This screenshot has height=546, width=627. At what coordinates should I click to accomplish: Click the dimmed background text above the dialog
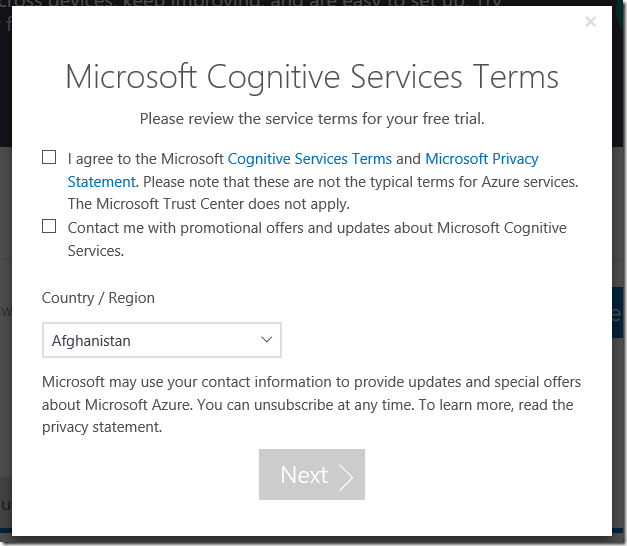pyautogui.click(x=250, y=5)
